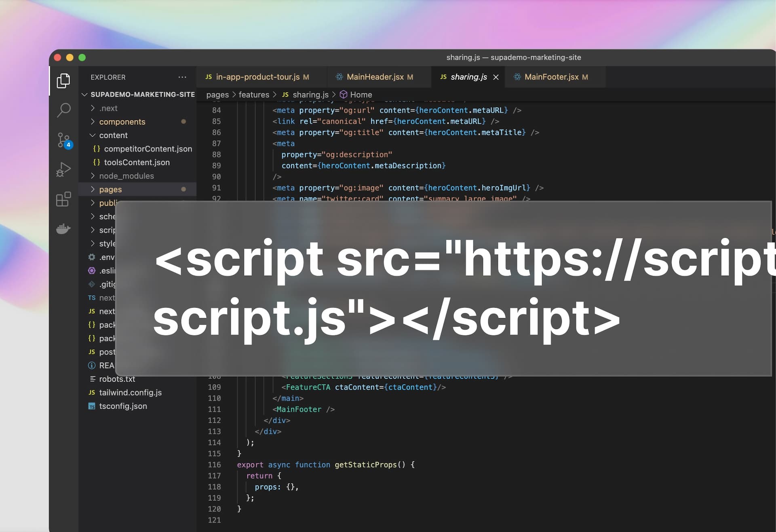
Task: Switch to MainHeader.jsx tab
Action: [379, 77]
